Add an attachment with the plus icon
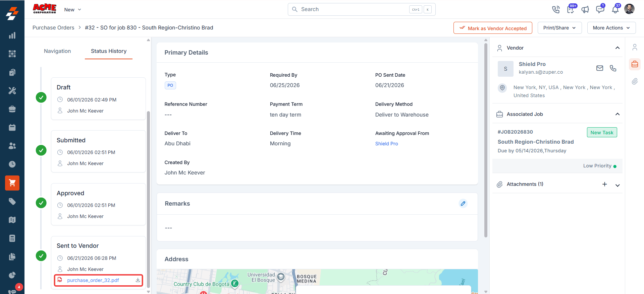Image resolution: width=644 pixels, height=294 pixels. (605, 184)
